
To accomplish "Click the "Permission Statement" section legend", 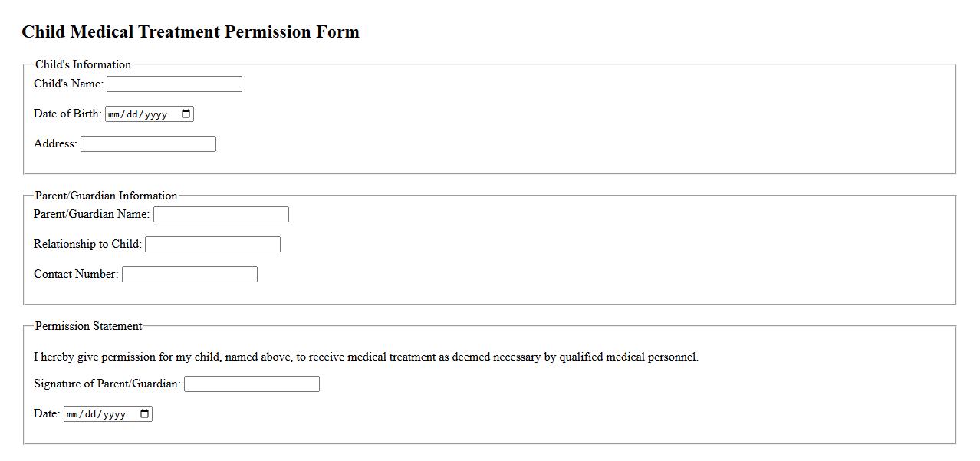I will 88,326.
